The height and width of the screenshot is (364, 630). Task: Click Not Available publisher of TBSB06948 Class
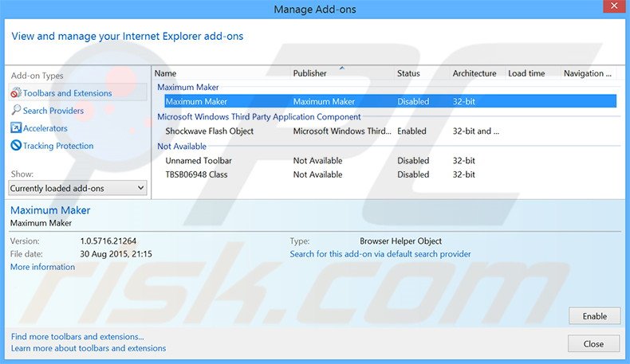point(317,174)
